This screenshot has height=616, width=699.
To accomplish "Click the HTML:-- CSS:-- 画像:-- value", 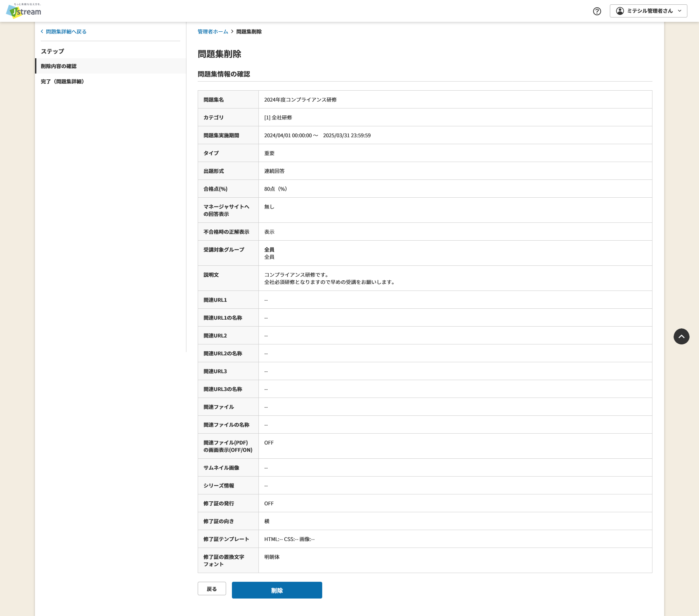I will click(289, 539).
